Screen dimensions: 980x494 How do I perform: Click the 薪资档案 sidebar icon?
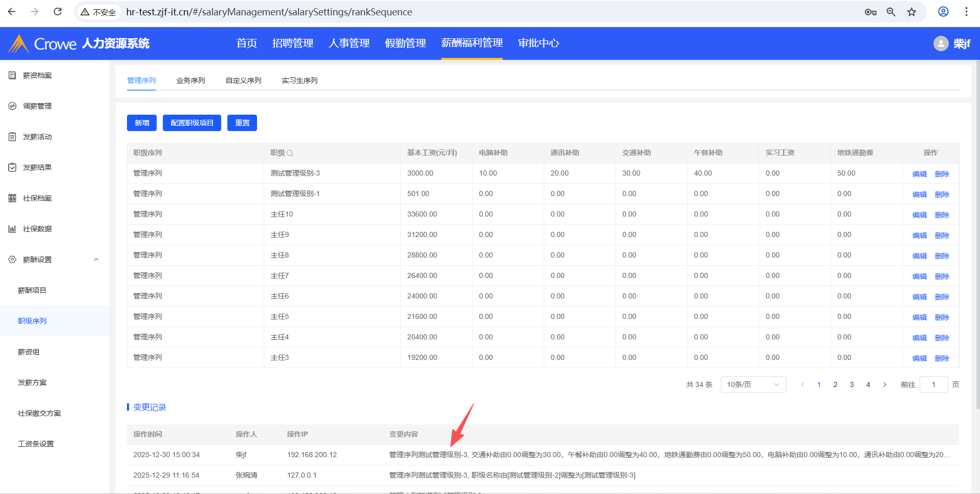(x=12, y=75)
